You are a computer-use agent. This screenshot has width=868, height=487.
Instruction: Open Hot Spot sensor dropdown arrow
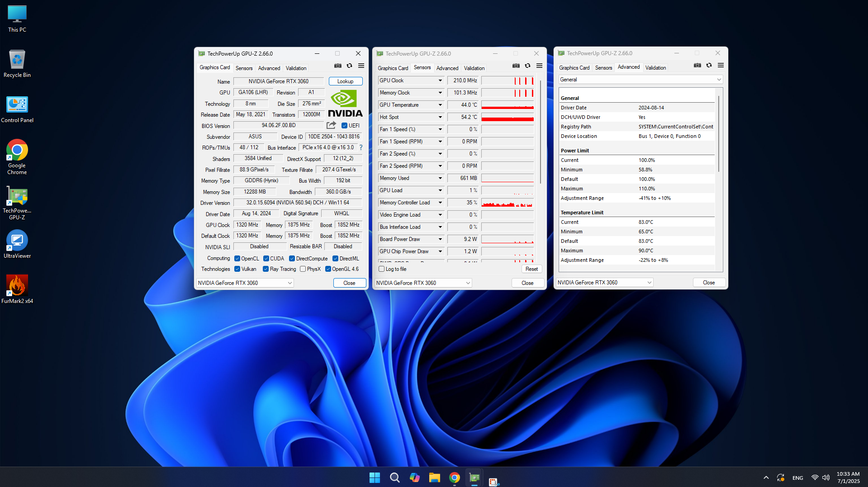[x=440, y=117]
